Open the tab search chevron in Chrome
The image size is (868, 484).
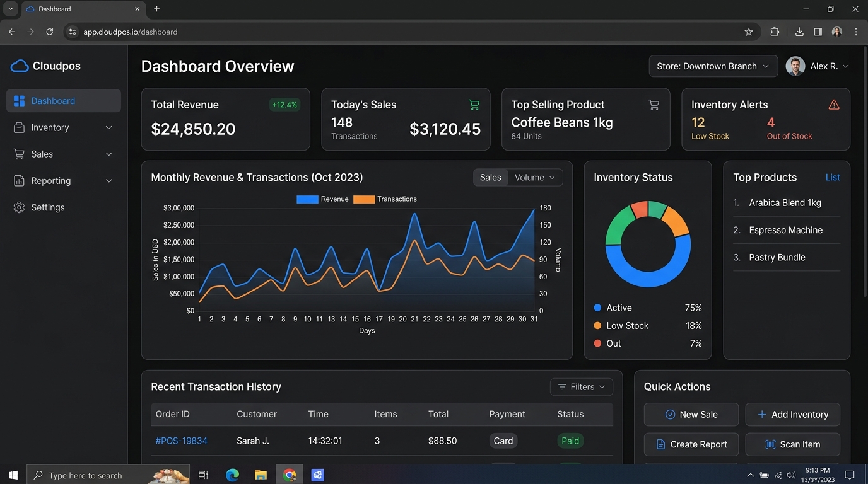pyautogui.click(x=11, y=9)
